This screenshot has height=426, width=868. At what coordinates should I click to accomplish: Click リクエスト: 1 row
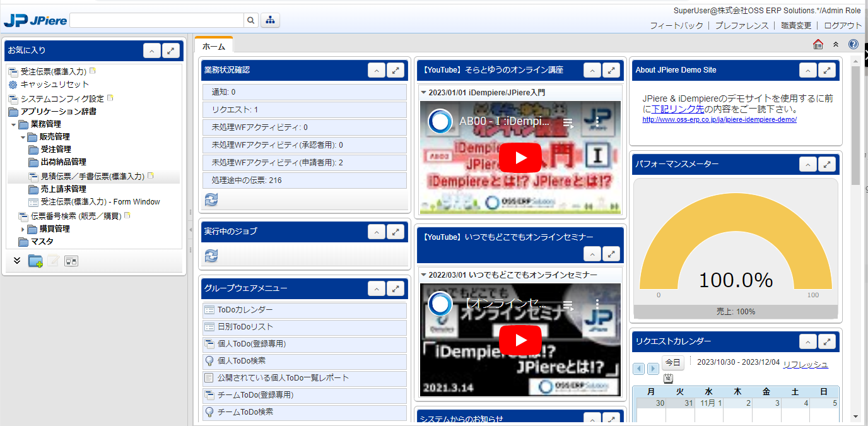click(305, 110)
